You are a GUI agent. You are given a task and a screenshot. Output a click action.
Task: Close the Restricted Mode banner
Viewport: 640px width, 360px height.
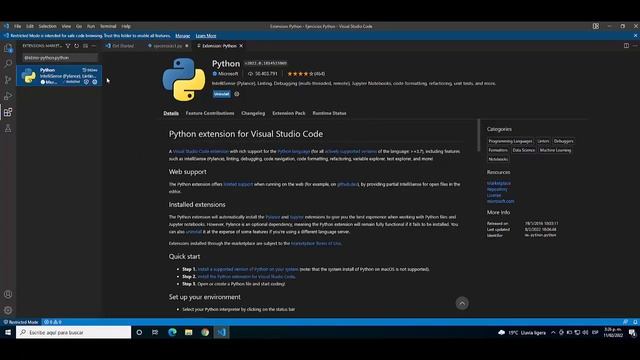point(635,36)
